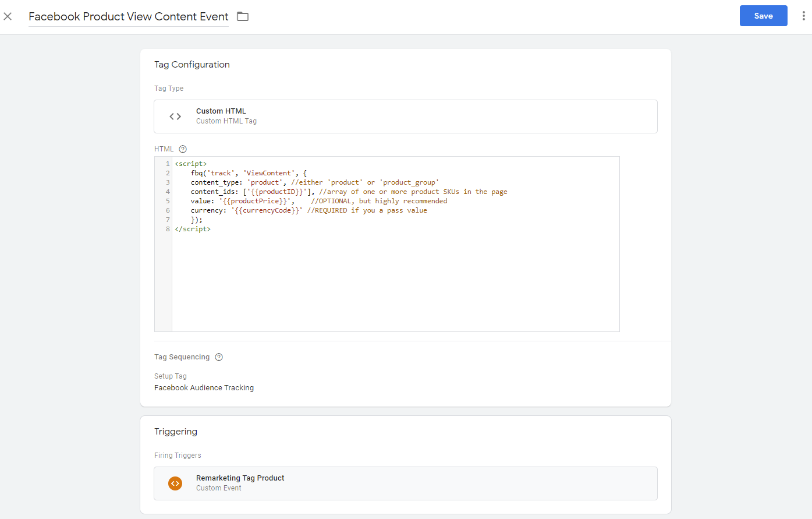Click the orange Custom Event trigger icon

coord(175,483)
